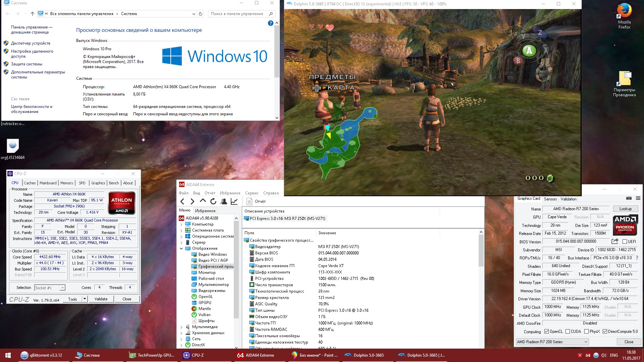The width and height of the screenshot is (644, 362).
Task: Open GPU-Z hamburger menu icon
Action: (x=638, y=198)
